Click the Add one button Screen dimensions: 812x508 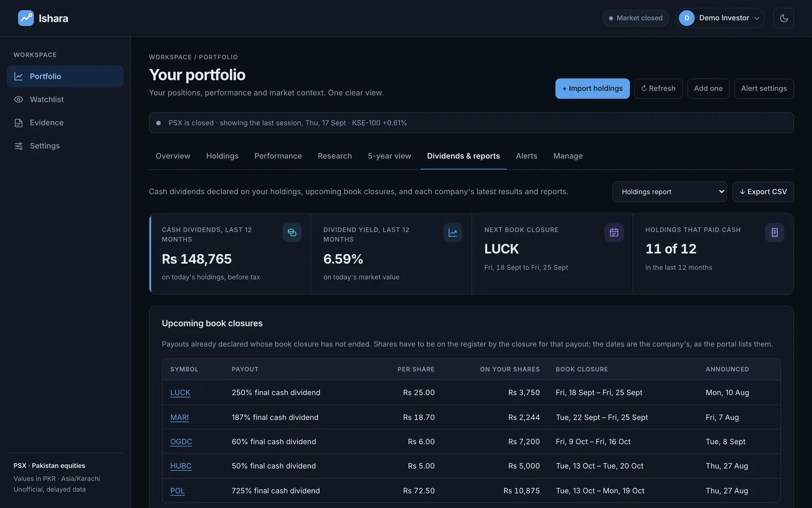click(x=708, y=88)
